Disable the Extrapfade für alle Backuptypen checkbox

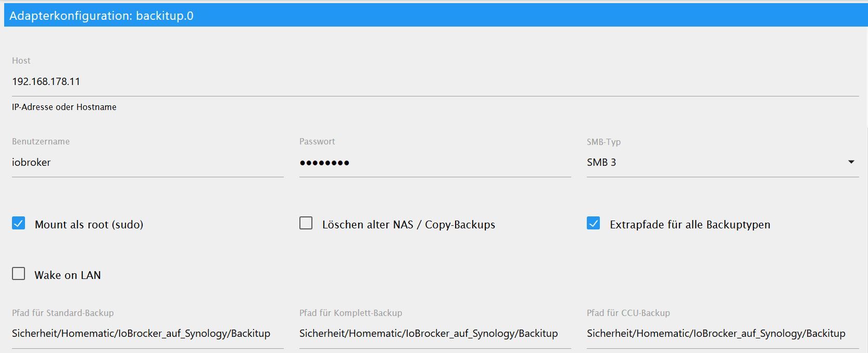(594, 224)
